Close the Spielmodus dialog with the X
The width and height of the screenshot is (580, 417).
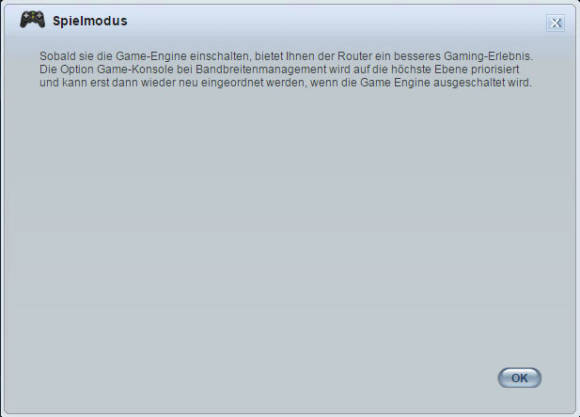click(556, 23)
